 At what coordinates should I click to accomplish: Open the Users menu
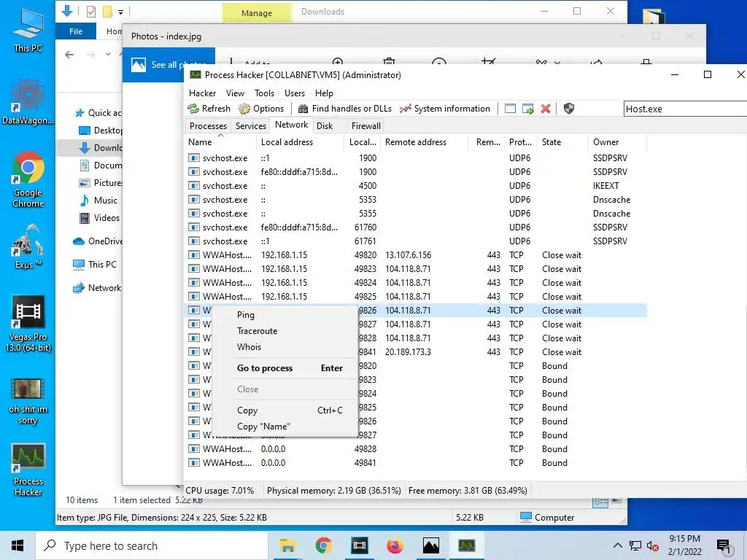click(295, 93)
